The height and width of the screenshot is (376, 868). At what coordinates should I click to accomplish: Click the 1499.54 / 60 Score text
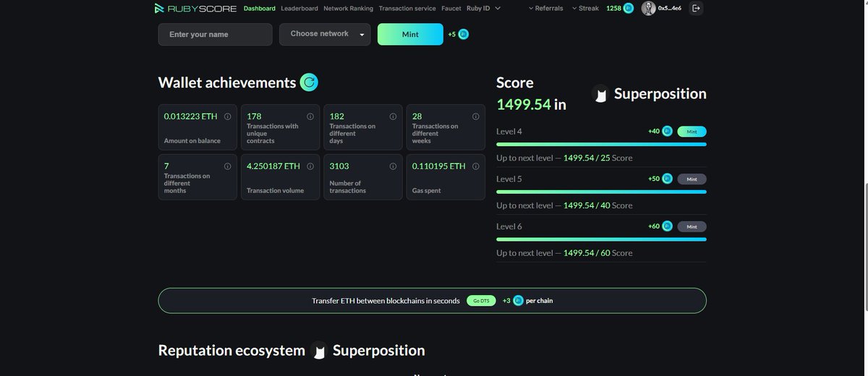coord(597,253)
